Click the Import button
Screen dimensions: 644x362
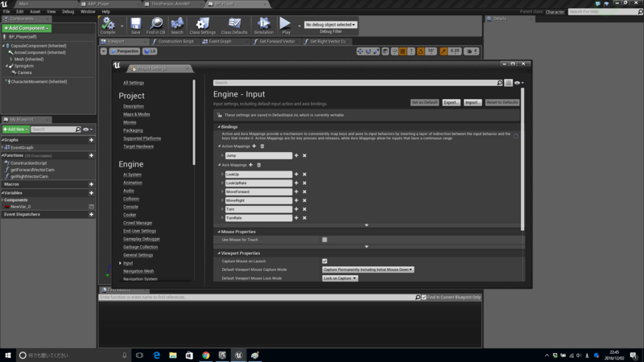click(x=473, y=103)
